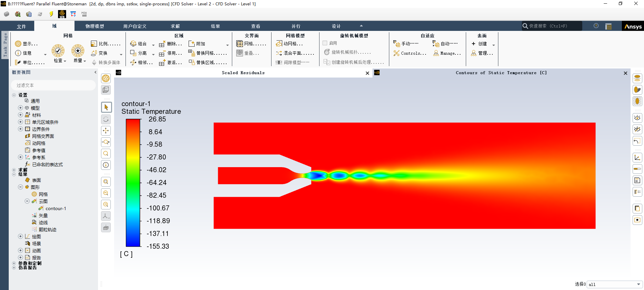Viewport: 644px width, 290px height.
Task: Select 通用 (General) tree item
Action: pyautogui.click(x=35, y=101)
